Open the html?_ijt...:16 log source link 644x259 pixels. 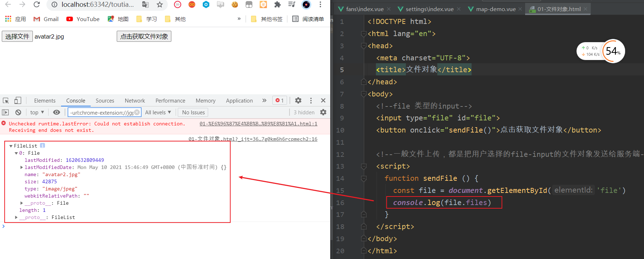click(x=253, y=139)
